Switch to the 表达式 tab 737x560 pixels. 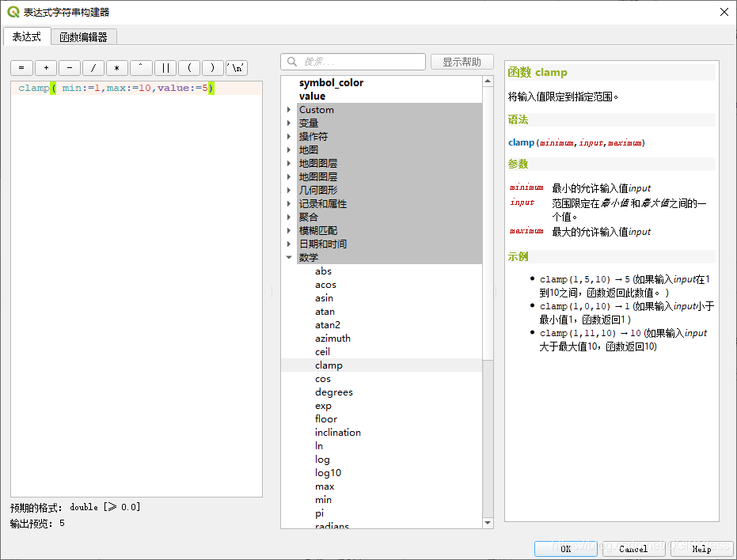[x=27, y=36]
